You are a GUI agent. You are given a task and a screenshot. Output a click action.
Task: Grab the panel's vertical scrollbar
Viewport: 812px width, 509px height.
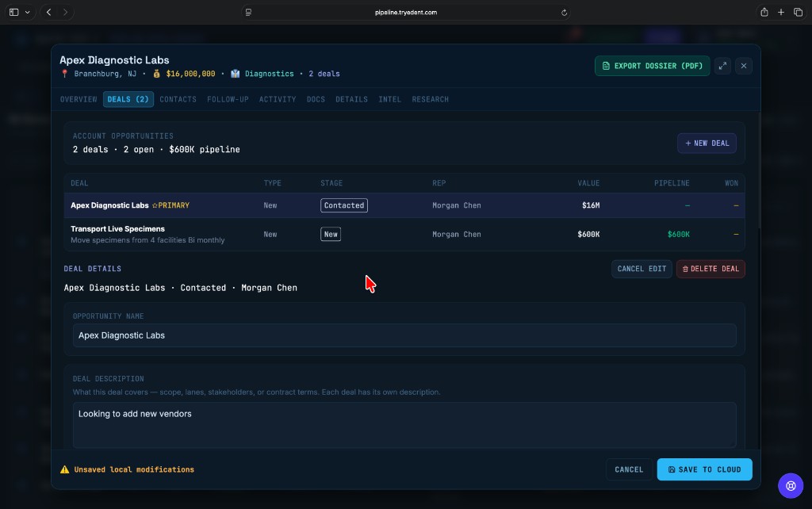(759, 171)
